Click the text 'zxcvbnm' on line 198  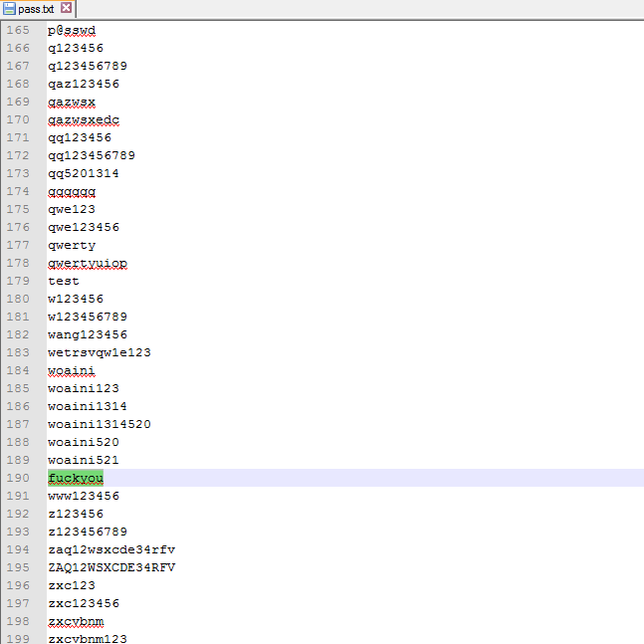(76, 621)
